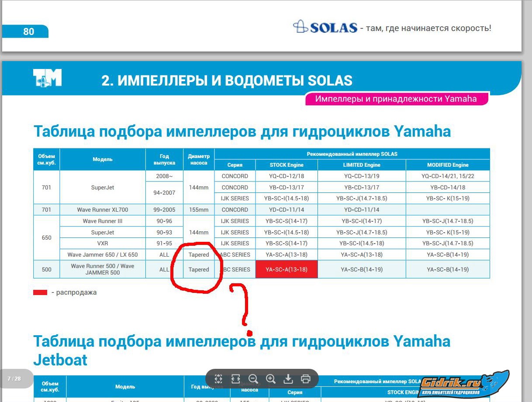Viewport: 532px width, 402px height.
Task: Click the red 'распродажа' legend swatch
Action: point(40,292)
